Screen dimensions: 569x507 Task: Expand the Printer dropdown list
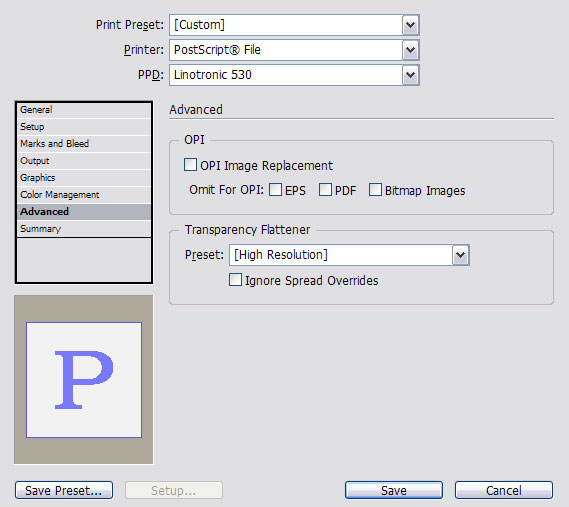(x=410, y=50)
